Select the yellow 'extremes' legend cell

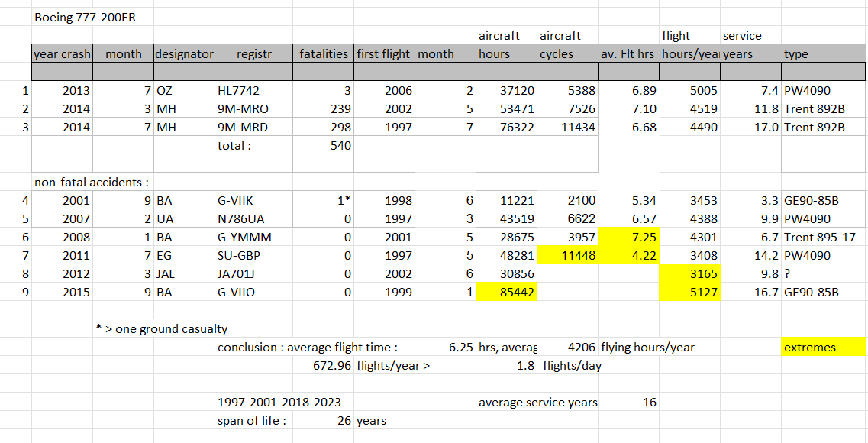click(x=824, y=348)
